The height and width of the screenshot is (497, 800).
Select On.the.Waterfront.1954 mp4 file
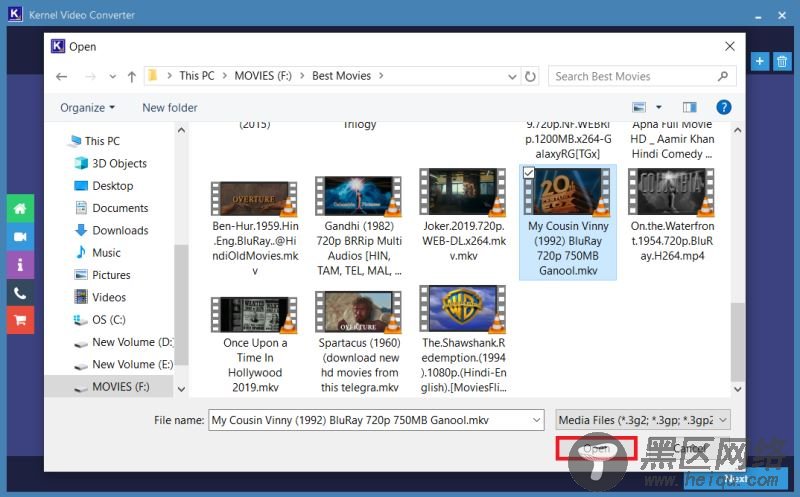pyautogui.click(x=672, y=215)
